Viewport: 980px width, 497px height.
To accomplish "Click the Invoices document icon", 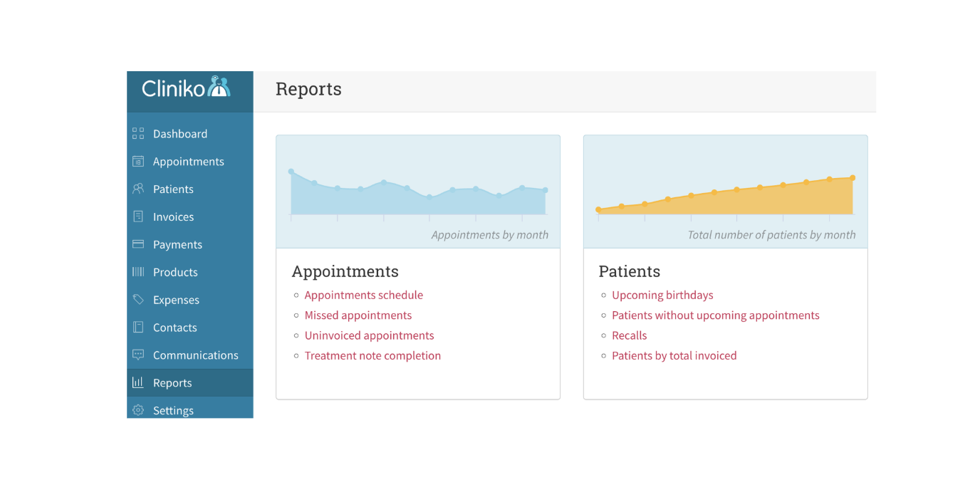I will (138, 216).
